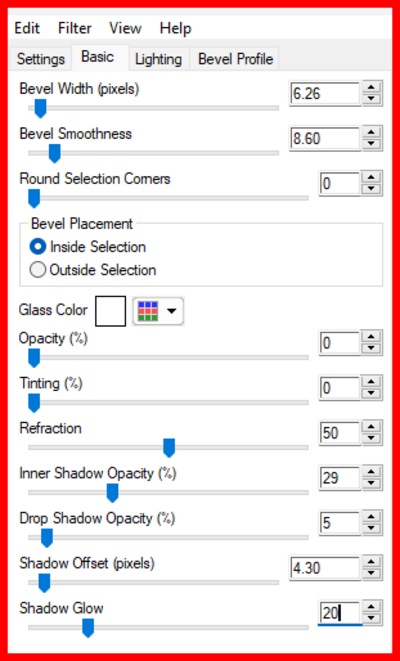Open the Settings tab
Image resolution: width=400 pixels, height=661 pixels.
tap(41, 59)
